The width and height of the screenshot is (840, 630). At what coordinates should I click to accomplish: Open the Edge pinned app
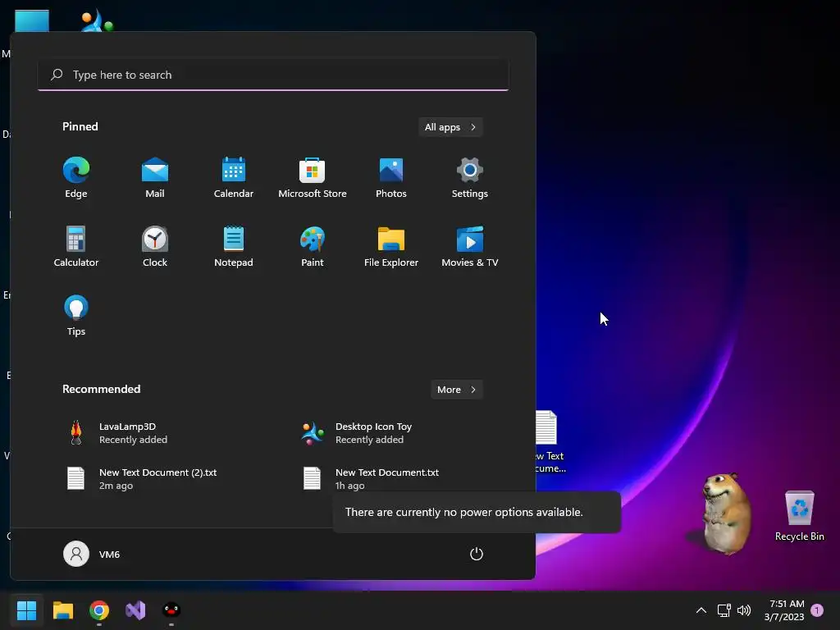pos(76,178)
